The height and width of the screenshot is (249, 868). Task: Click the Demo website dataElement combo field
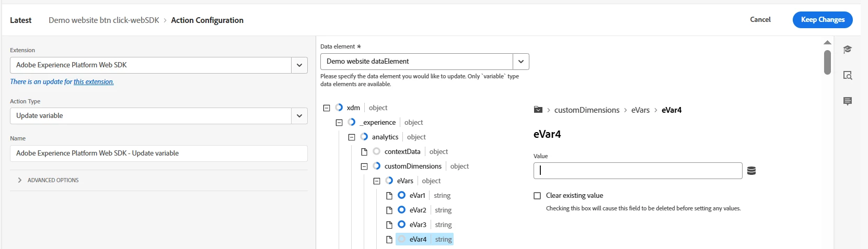416,62
